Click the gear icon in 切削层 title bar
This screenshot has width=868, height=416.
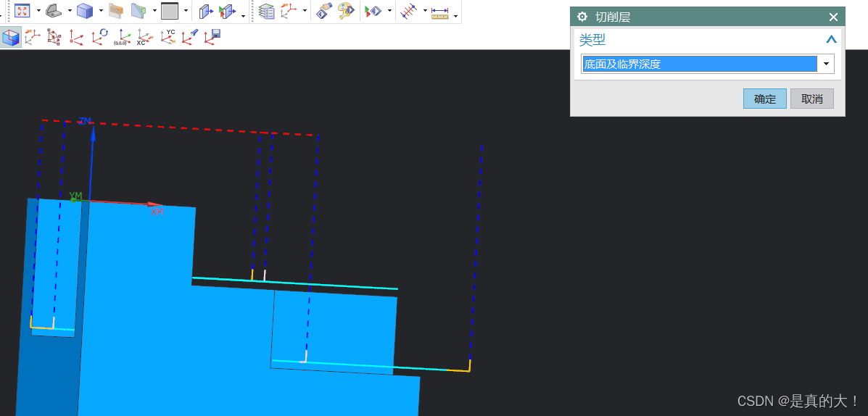pyautogui.click(x=582, y=17)
